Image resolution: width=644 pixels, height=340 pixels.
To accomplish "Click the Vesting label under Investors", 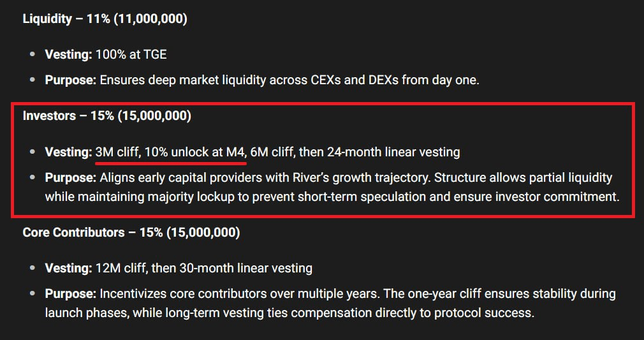I will 68,152.
